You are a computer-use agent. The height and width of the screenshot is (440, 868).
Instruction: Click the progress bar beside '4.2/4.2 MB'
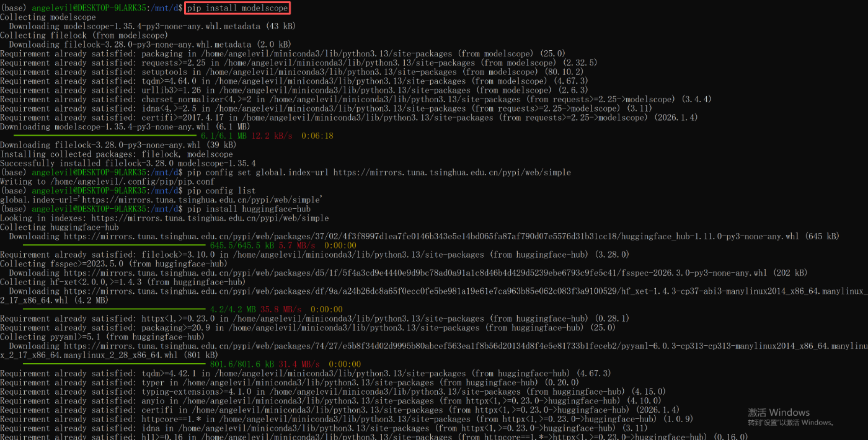click(x=114, y=309)
